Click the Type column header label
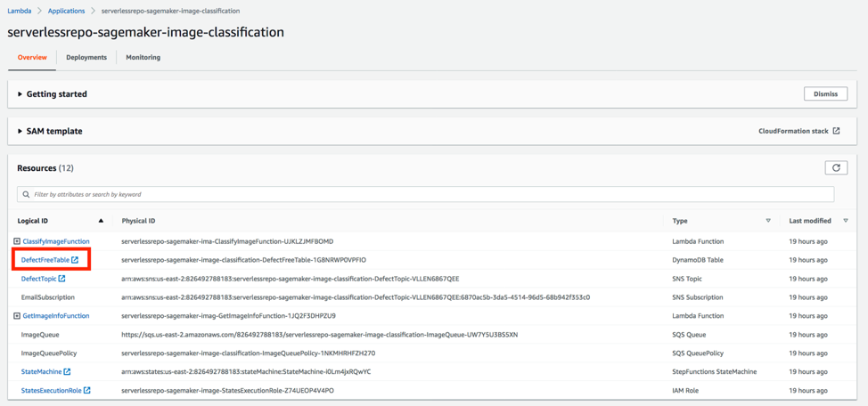Screen dimensions: 868x406 click(680, 221)
